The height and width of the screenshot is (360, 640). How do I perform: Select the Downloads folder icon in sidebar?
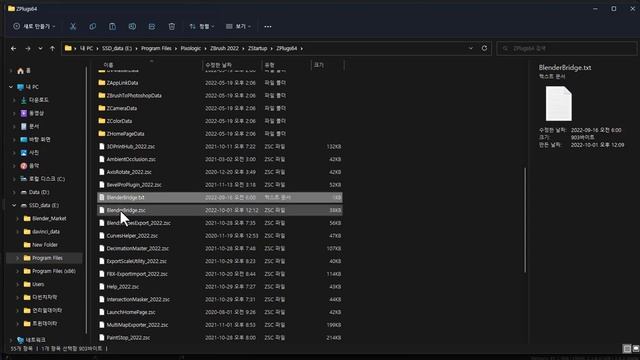(24, 100)
